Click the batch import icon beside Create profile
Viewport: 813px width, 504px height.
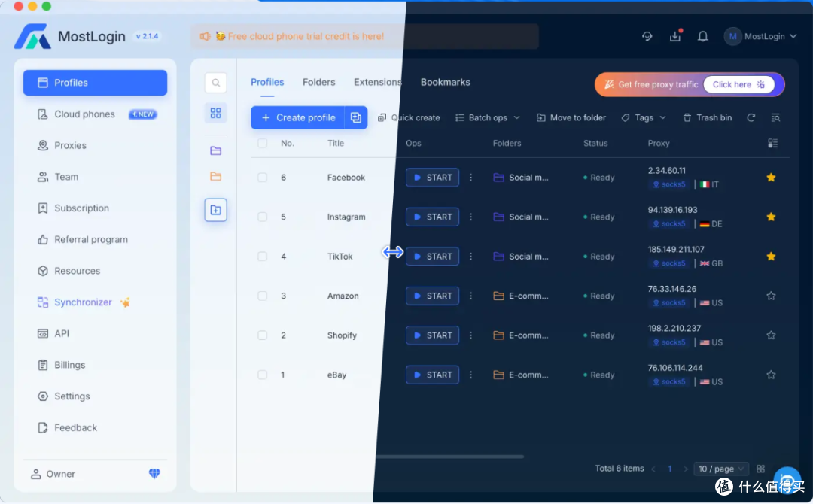coord(355,117)
